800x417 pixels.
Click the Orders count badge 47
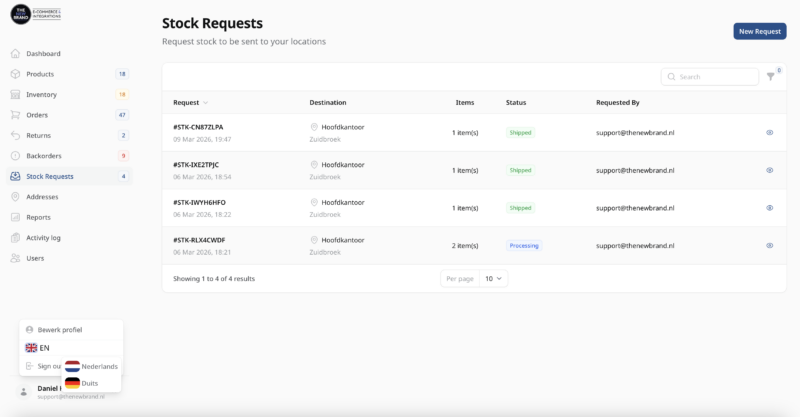pos(122,115)
